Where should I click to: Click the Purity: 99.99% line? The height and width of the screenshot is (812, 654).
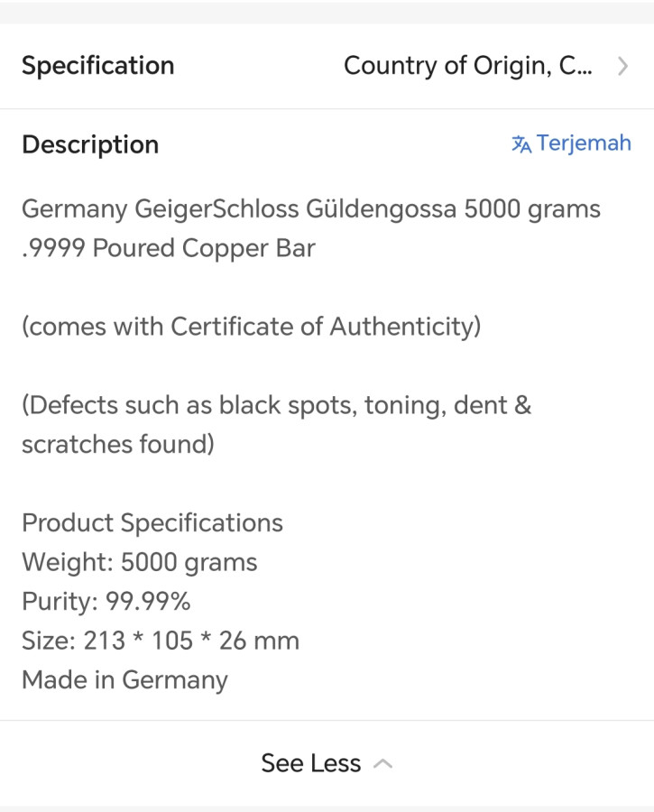[106, 601]
